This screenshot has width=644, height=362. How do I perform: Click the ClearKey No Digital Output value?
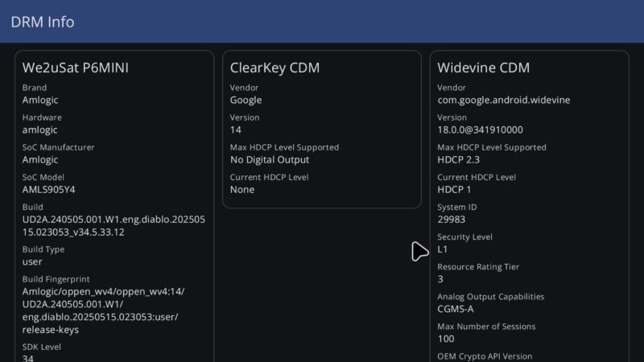[269, 160]
